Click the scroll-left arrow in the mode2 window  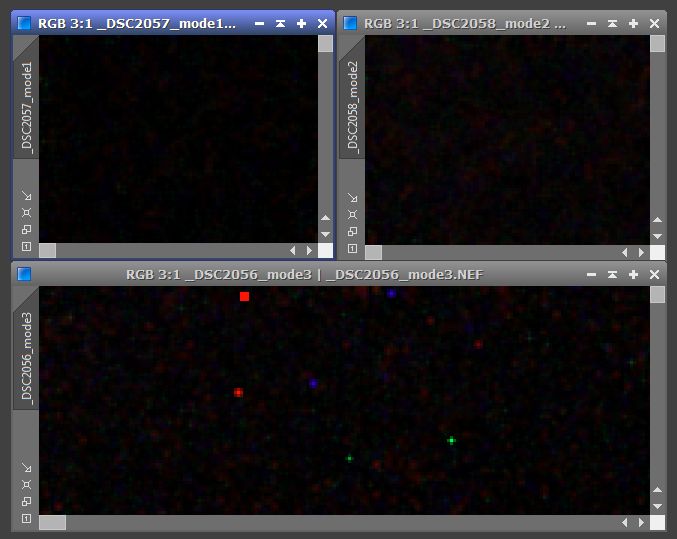tap(625, 253)
